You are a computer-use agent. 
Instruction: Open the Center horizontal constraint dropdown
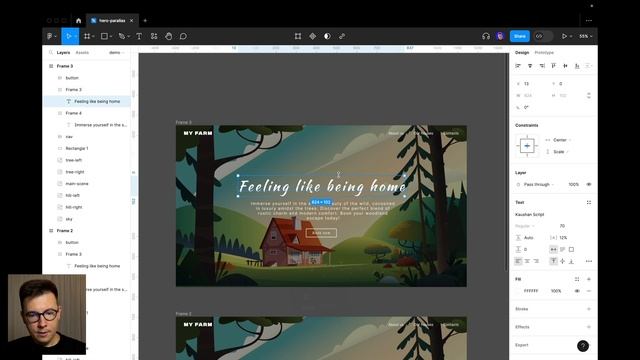[x=558, y=140]
